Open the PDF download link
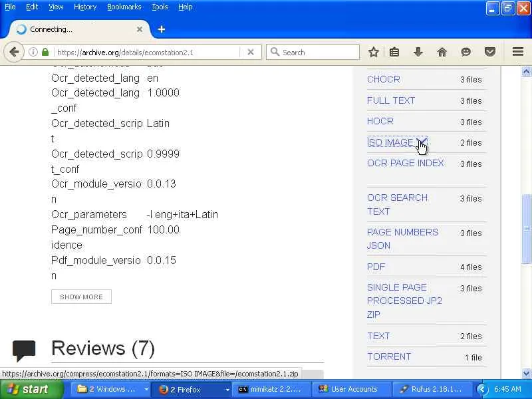This screenshot has width=532, height=399. (x=376, y=267)
